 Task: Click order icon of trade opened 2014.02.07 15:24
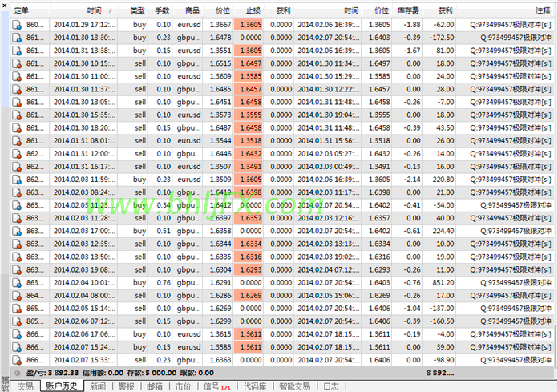17,347
